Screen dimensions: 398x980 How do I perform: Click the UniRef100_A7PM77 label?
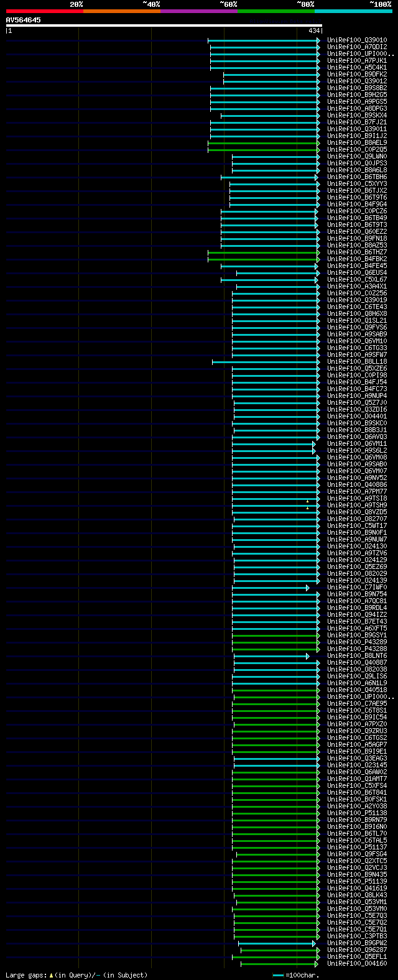coord(357,492)
